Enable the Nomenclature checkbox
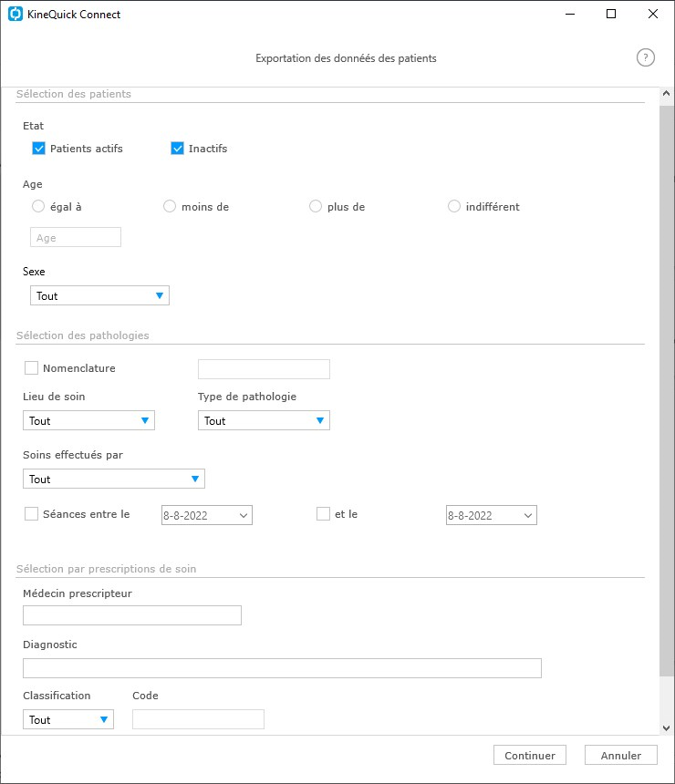The image size is (675, 784). click(32, 368)
